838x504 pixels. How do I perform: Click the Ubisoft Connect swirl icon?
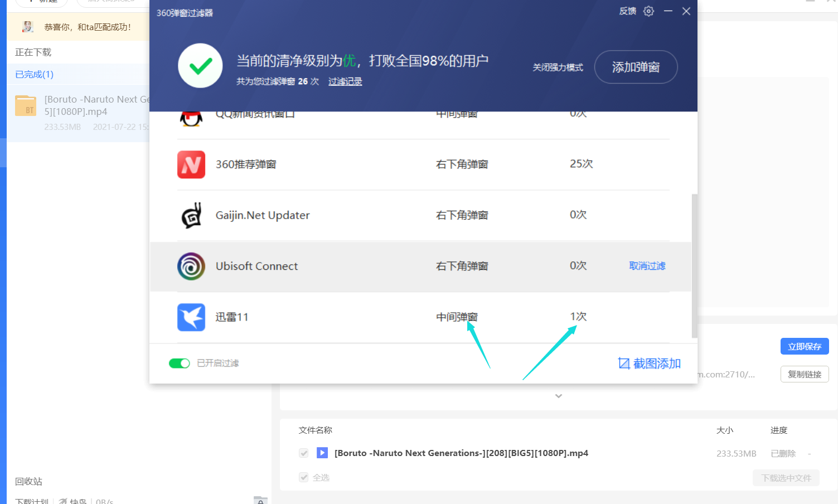(191, 266)
